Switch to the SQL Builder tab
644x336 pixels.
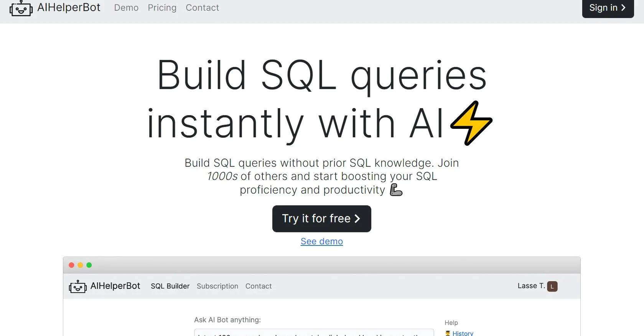tap(170, 286)
